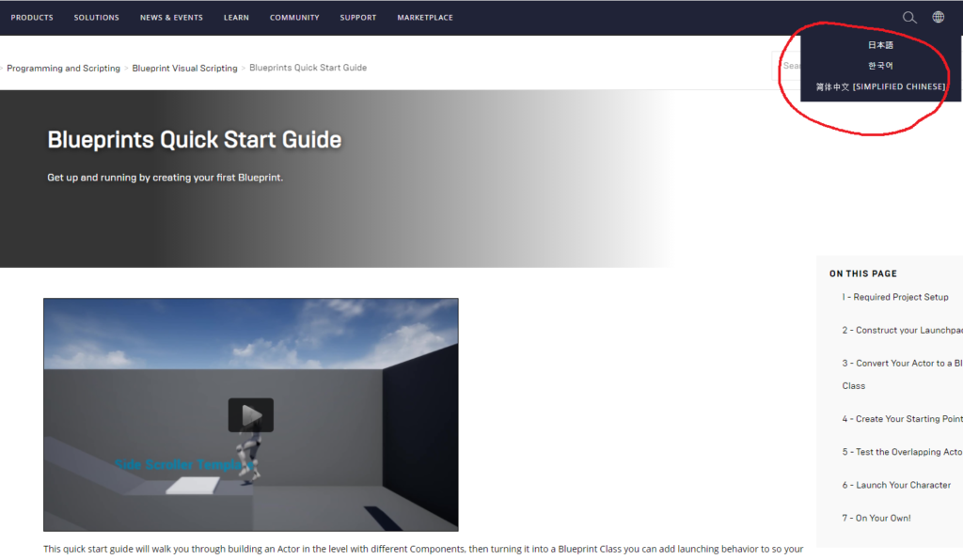This screenshot has width=963, height=560.
Task: Select Japanese language option
Action: 881,45
